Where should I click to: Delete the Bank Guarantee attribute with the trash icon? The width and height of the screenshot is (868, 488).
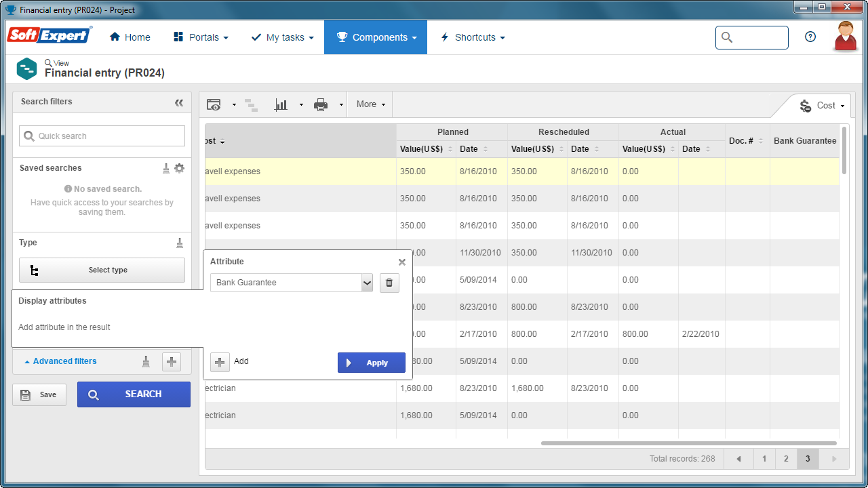coord(389,283)
